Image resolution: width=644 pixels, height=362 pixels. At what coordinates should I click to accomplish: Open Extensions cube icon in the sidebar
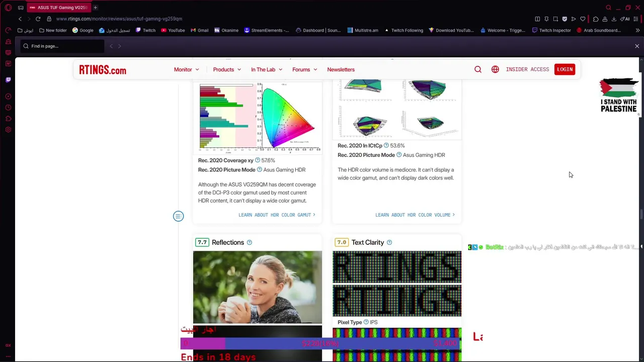[x=8, y=119]
